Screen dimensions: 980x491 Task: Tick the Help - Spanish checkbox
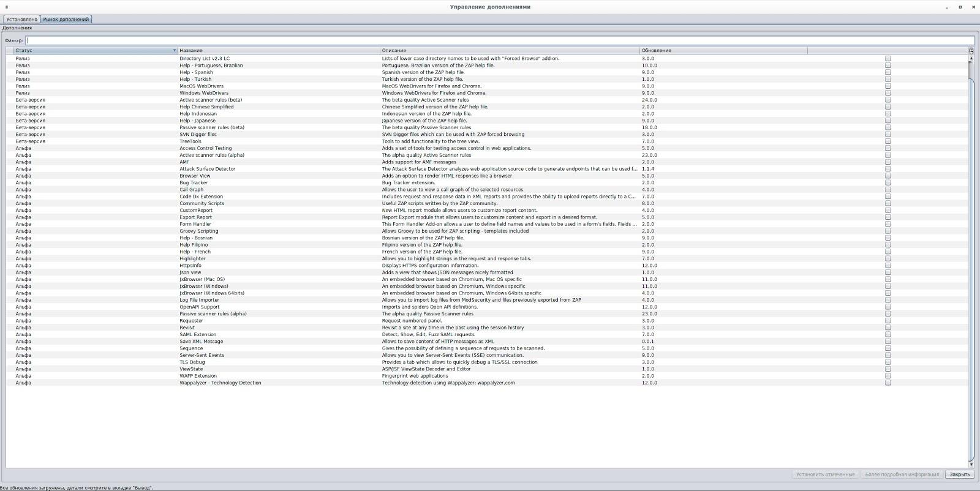[x=888, y=72]
